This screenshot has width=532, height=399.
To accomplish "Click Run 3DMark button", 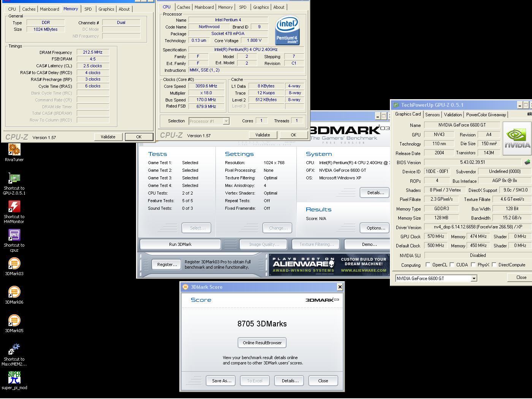I will tap(180, 244).
